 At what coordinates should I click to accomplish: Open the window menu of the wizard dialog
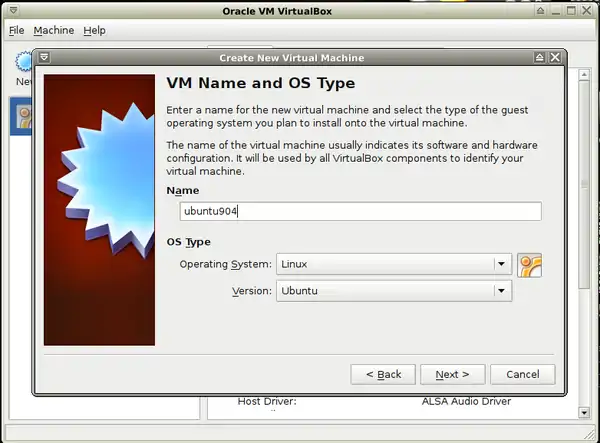pyautogui.click(x=44, y=58)
